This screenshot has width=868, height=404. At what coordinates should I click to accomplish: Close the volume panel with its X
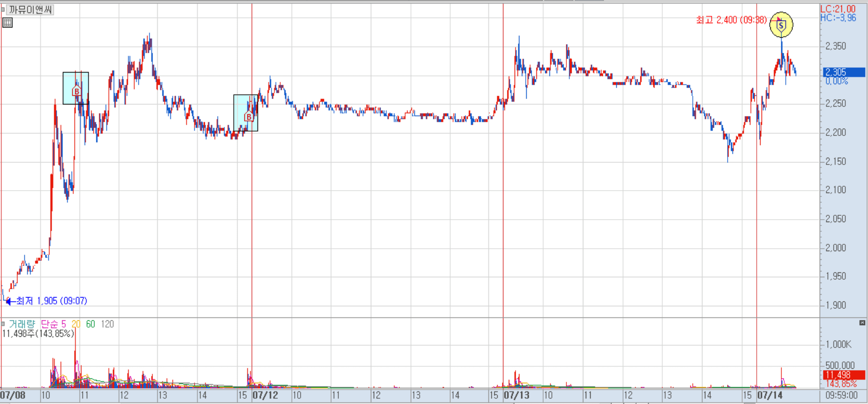coord(862,323)
